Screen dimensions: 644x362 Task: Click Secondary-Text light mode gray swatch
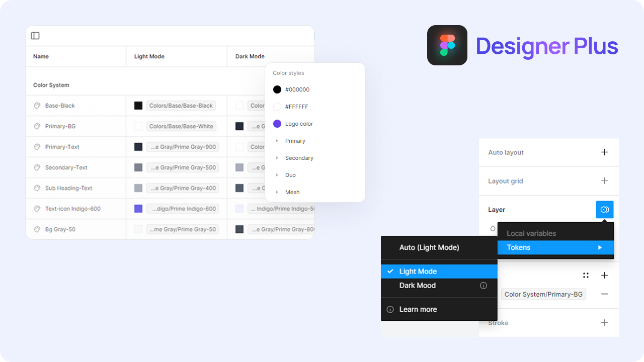click(138, 167)
